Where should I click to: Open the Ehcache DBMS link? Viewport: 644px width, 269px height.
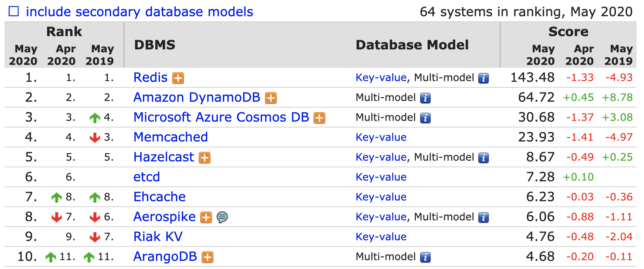[x=159, y=197]
